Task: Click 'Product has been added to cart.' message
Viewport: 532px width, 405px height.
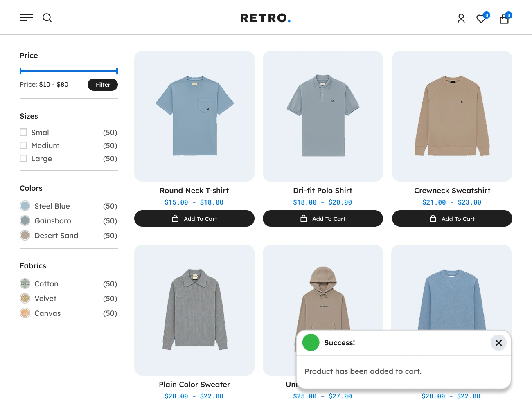Action: (363, 371)
